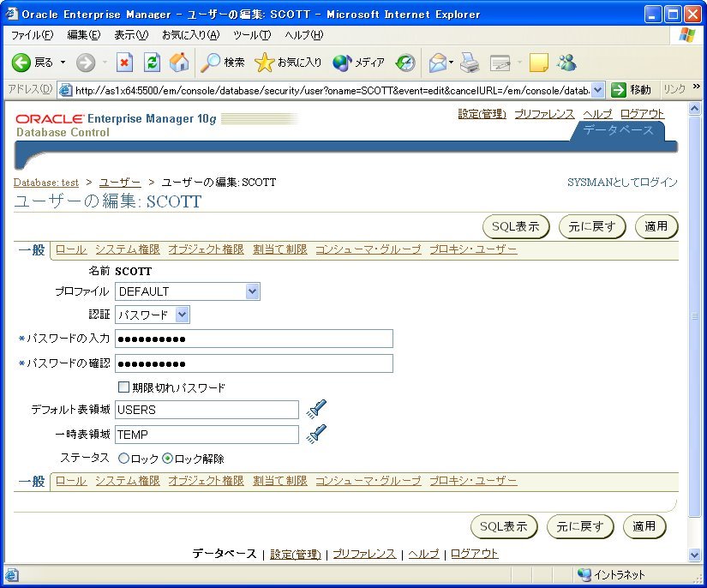Select the ロック status radio button
The width and height of the screenshot is (707, 588).
[123, 459]
